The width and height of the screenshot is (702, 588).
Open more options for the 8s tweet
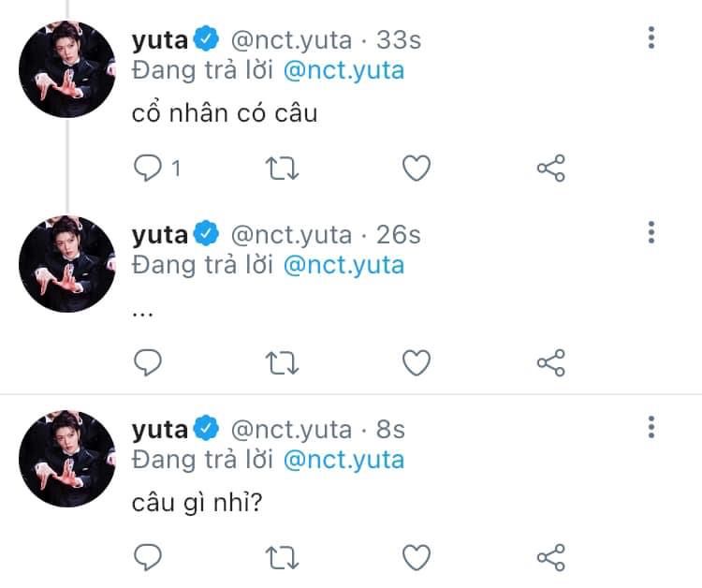[x=651, y=429]
